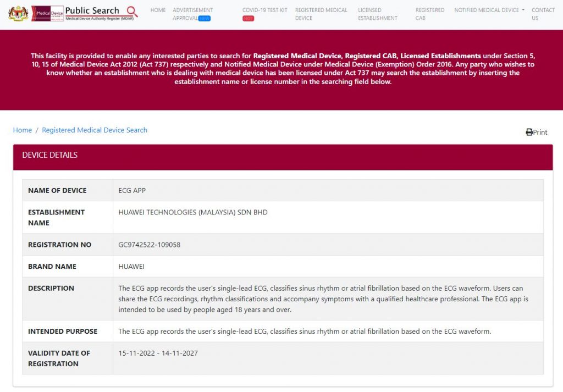Click the Medical Device Authority logo
The width and height of the screenshot is (563, 392).
pyautogui.click(x=47, y=13)
